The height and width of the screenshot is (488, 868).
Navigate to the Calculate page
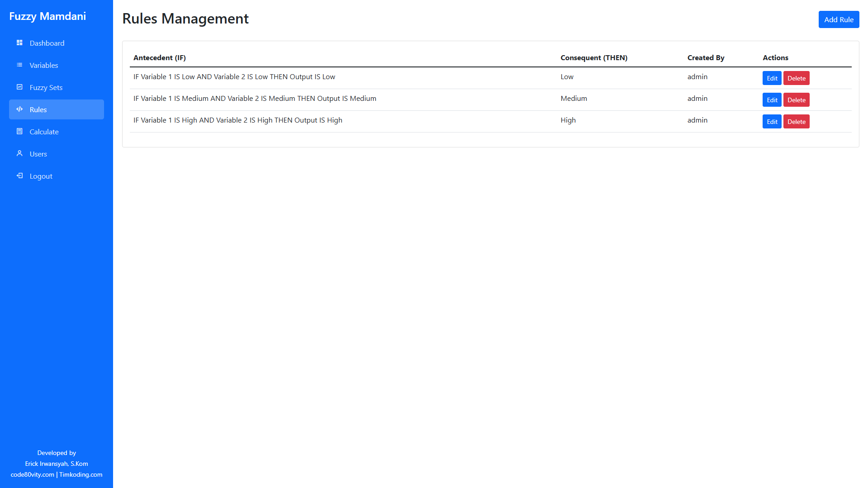(57, 132)
